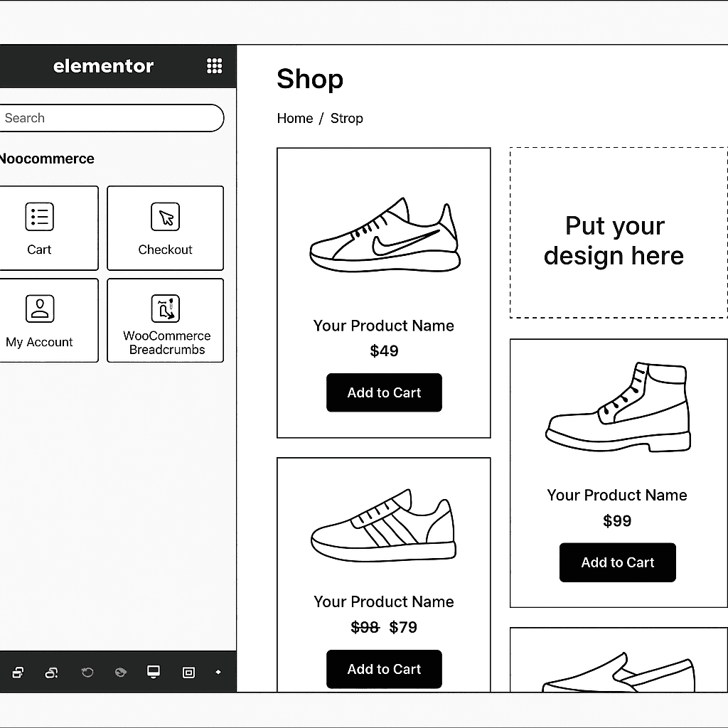Toggle the eye preview icon in bottom bar

point(121,672)
